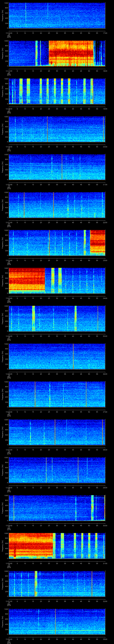The width and height of the screenshot is (114, 644).
Task: Click the "13:23:00" timestamp label
Action: (x=9, y=298)
